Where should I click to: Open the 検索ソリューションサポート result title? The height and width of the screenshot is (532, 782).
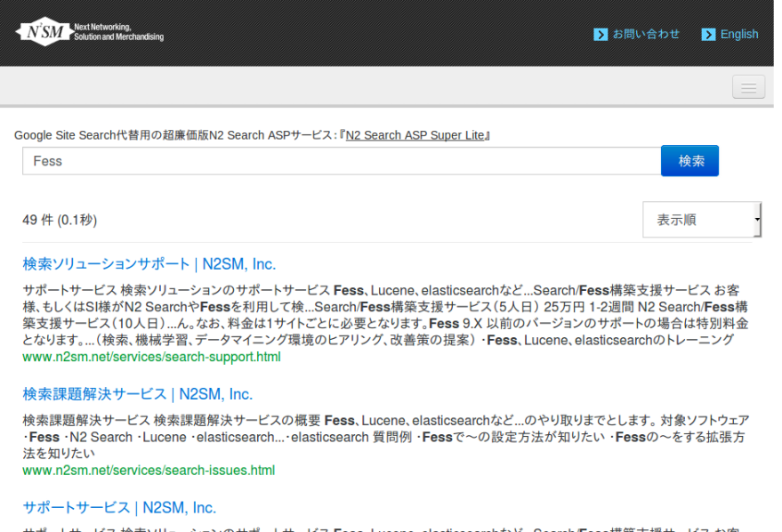click(149, 264)
